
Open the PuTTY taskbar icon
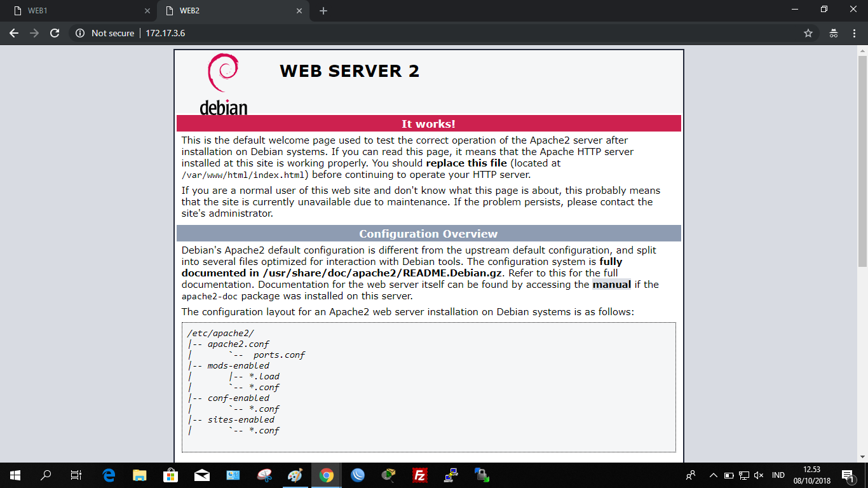point(451,475)
